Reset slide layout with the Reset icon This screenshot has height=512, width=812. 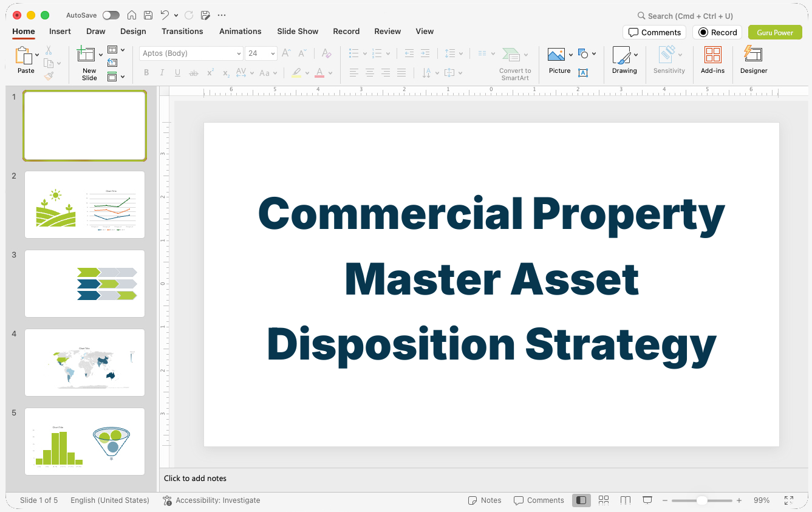click(112, 63)
